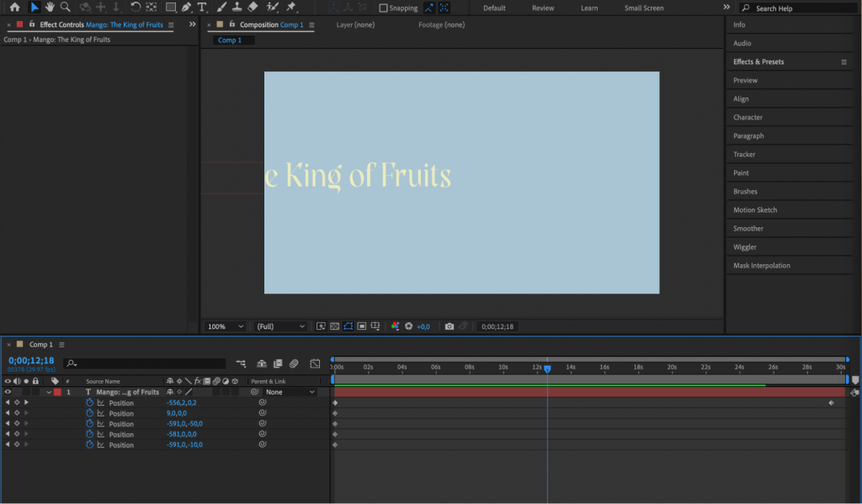
Task: Select the Pen tool
Action: 185,8
